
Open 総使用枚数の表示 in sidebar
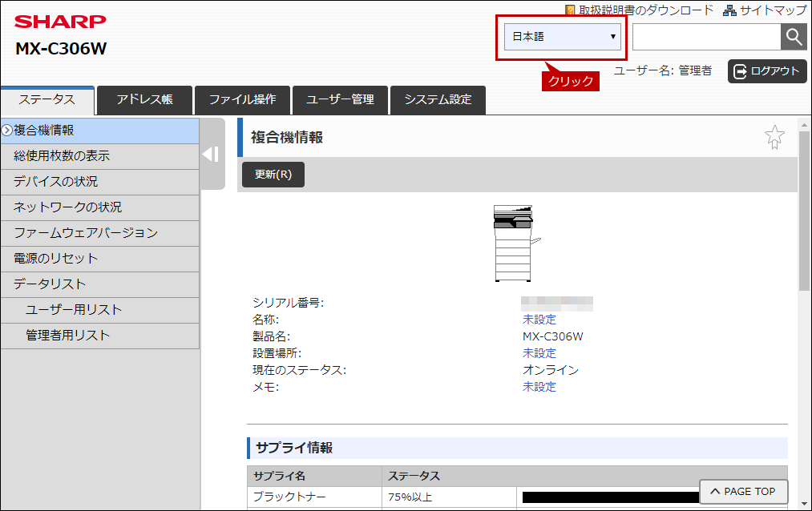(100, 156)
